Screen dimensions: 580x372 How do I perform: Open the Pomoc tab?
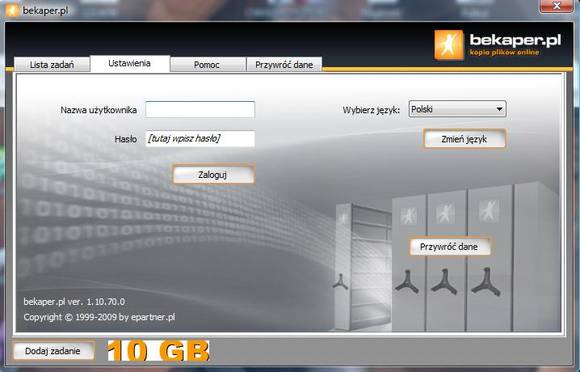click(207, 64)
